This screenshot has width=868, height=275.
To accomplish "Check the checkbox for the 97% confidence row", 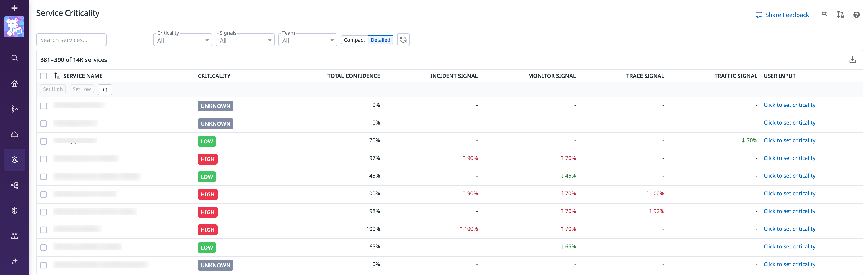I will (44, 159).
